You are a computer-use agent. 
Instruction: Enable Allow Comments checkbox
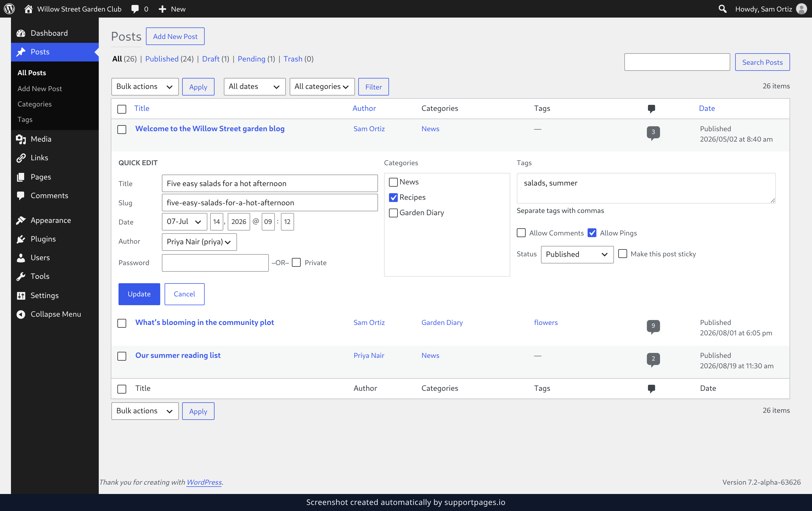(x=521, y=233)
